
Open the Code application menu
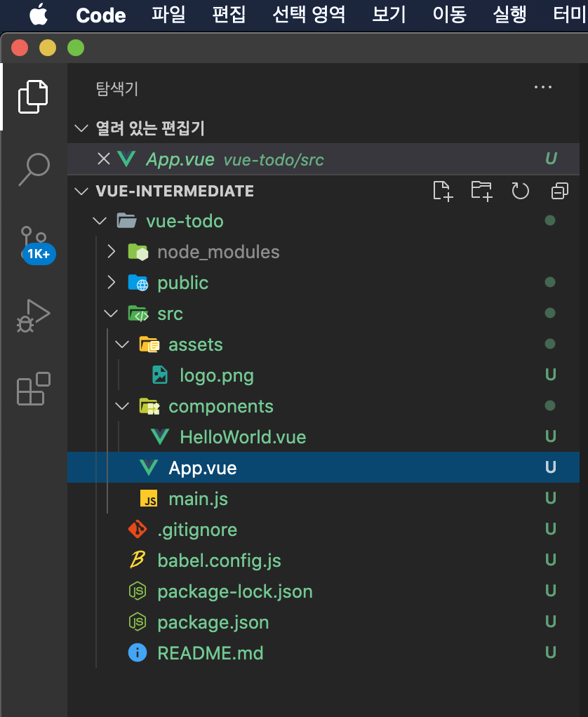click(101, 15)
